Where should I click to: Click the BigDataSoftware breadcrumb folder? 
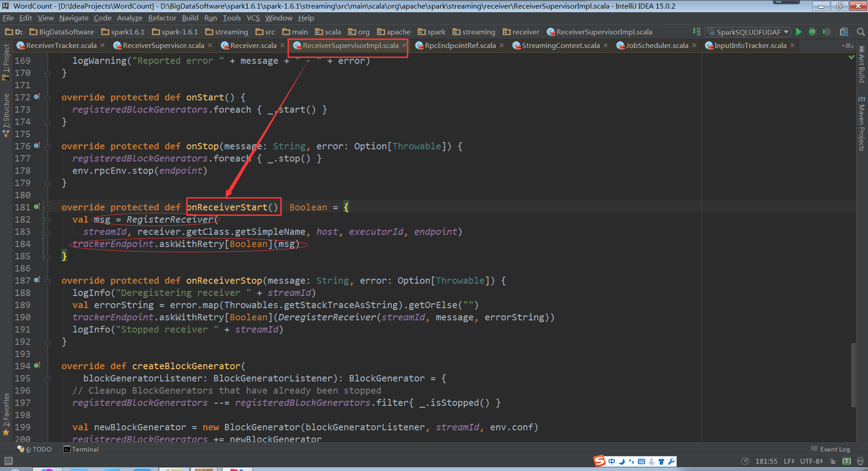tap(62, 32)
